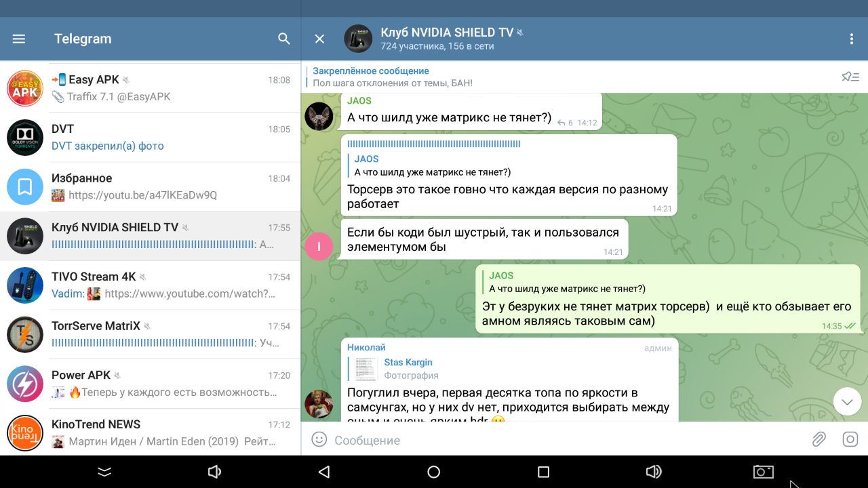868x488 pixels.
Task: Close the open chat with the X icon
Action: (320, 39)
